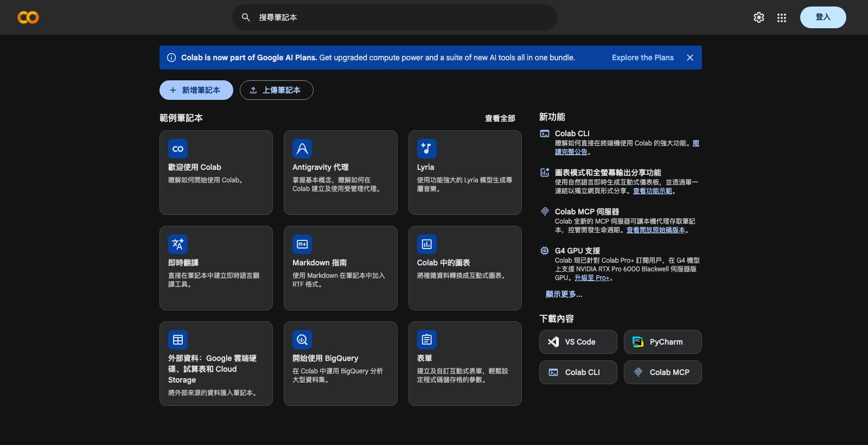Open the Markdown 指南 card title
The width and height of the screenshot is (868, 445).
coord(320,263)
